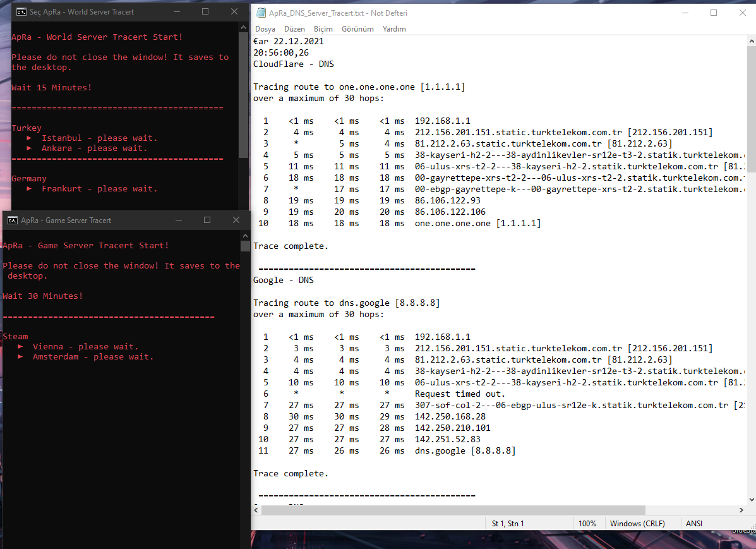
Task: Click the Notepad horizontal scrollbar thumb
Action: click(x=453, y=510)
